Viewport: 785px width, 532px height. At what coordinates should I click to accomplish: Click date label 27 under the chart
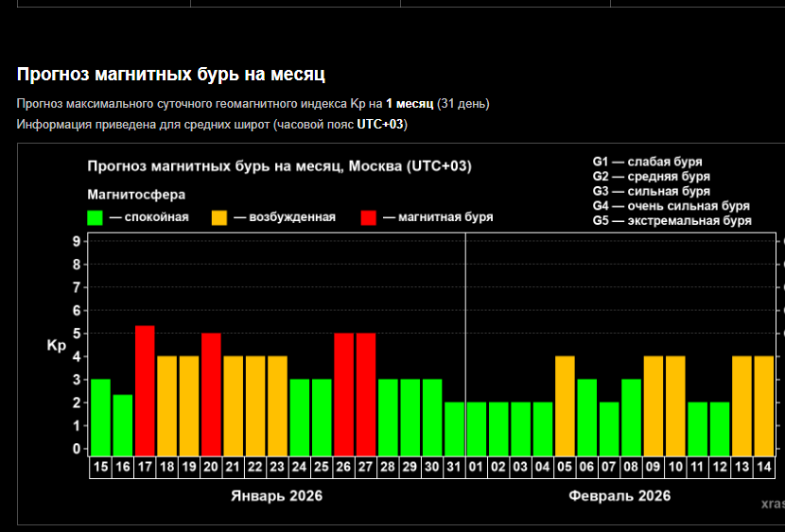tap(366, 467)
